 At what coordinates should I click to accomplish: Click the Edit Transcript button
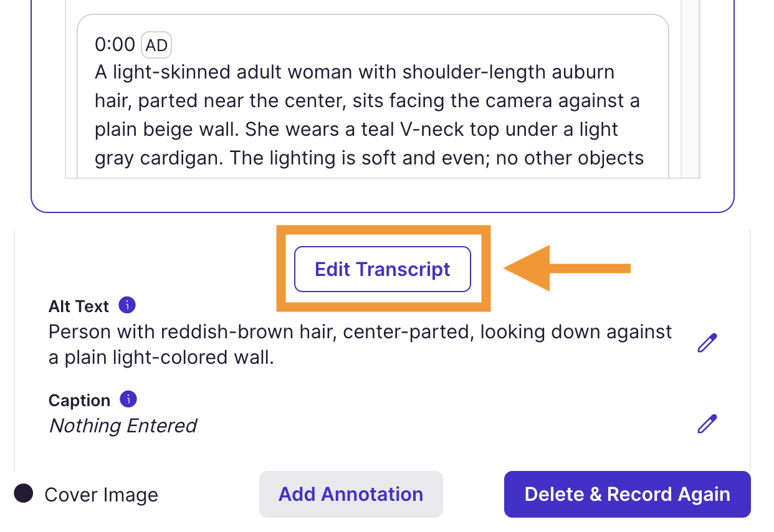coord(382,268)
